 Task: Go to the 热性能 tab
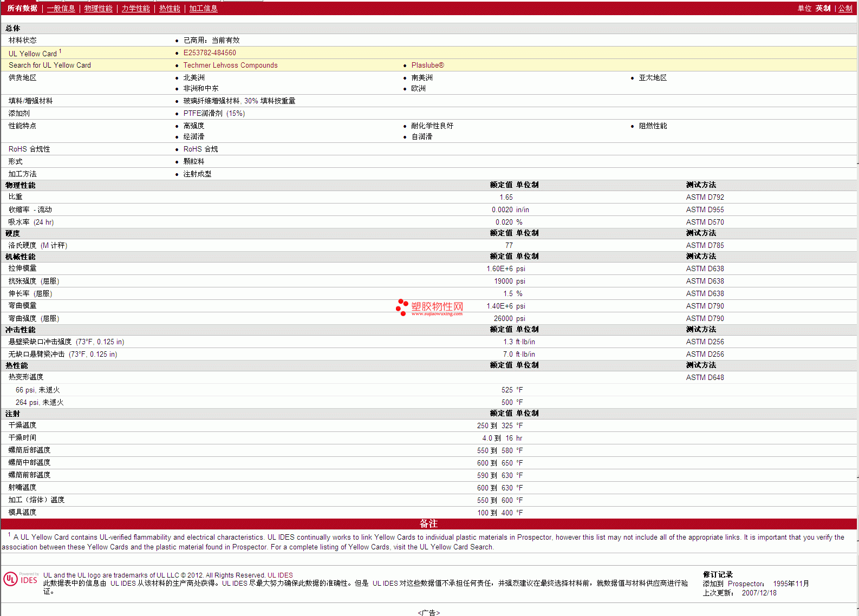[170, 9]
